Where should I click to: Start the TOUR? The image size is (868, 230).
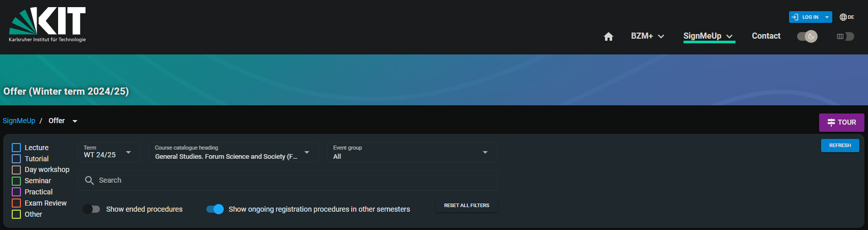point(841,123)
